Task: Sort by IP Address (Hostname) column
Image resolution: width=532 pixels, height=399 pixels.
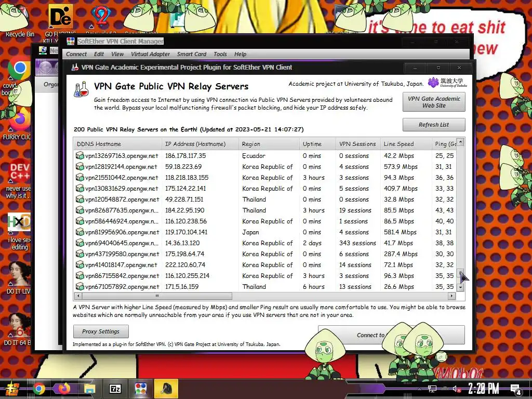Action: click(200, 144)
